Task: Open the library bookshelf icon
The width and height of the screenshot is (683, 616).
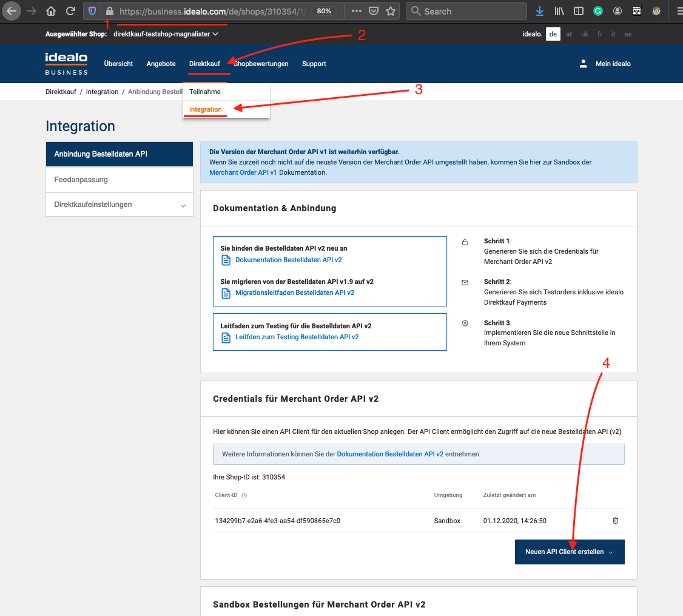Action: [x=559, y=12]
